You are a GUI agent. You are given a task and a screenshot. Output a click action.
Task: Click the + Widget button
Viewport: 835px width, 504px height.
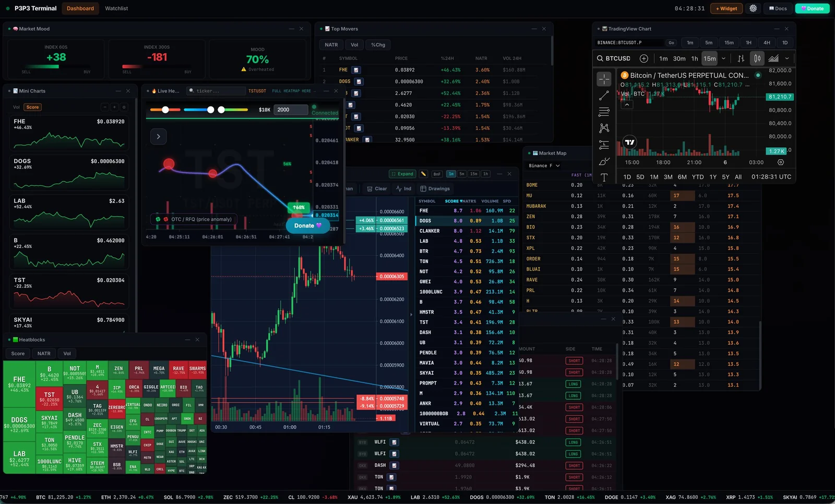[726, 8]
